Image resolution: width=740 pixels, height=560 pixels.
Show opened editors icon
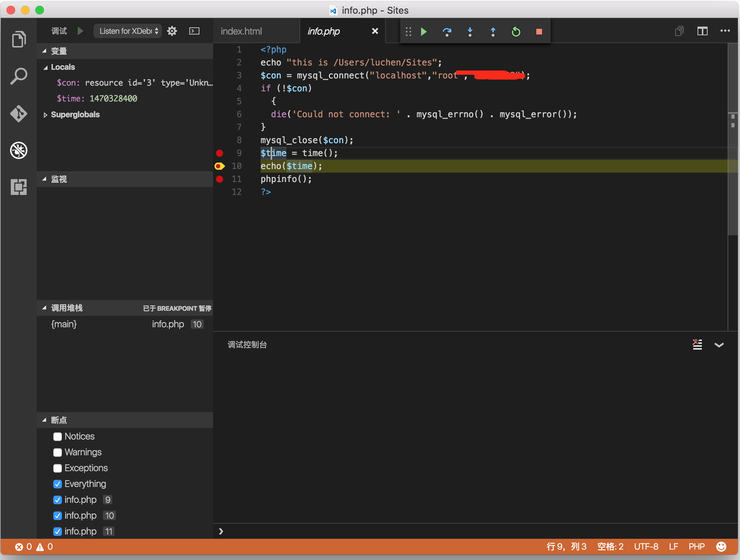pos(680,31)
